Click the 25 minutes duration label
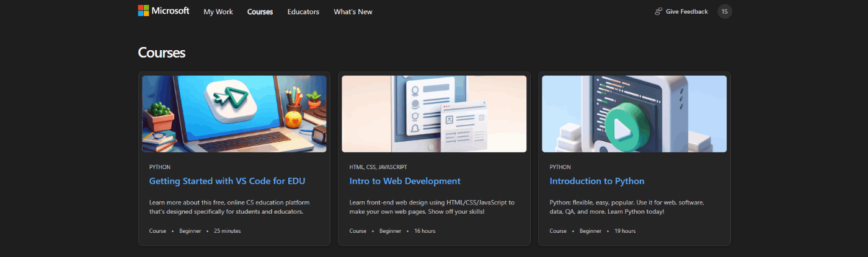Viewport: 868px width, 257px height. [227, 231]
